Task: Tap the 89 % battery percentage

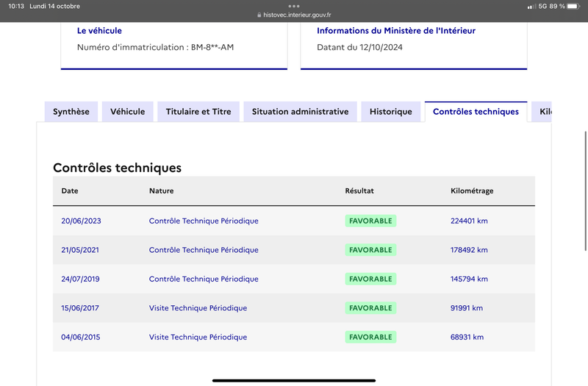Action: coord(557,6)
